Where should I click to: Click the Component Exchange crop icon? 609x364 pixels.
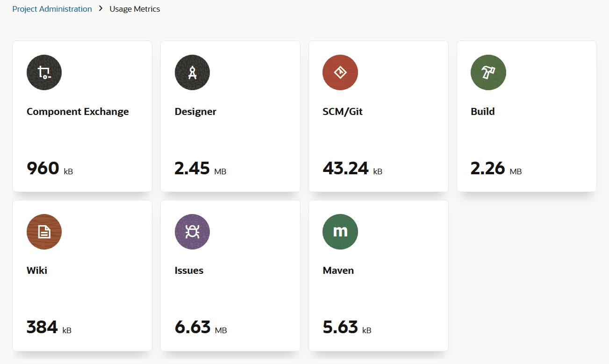[x=44, y=72]
